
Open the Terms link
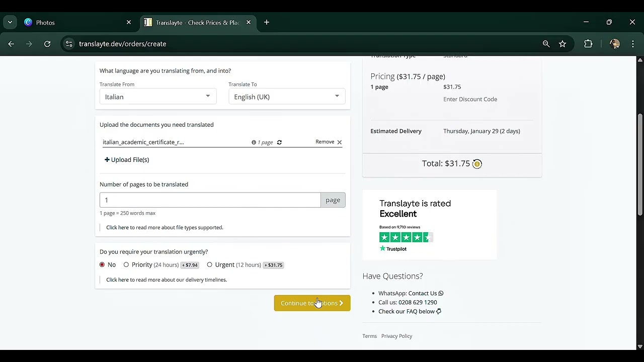coord(369,336)
